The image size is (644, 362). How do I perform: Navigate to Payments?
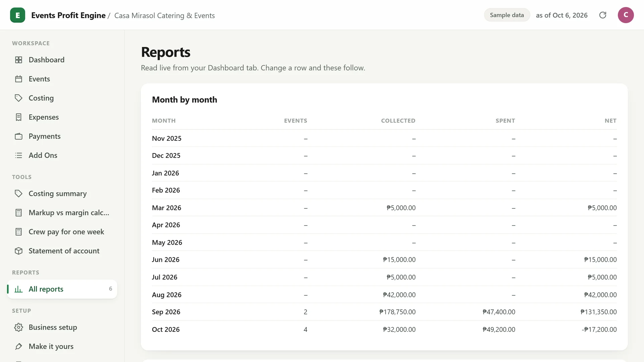[x=62, y=136]
